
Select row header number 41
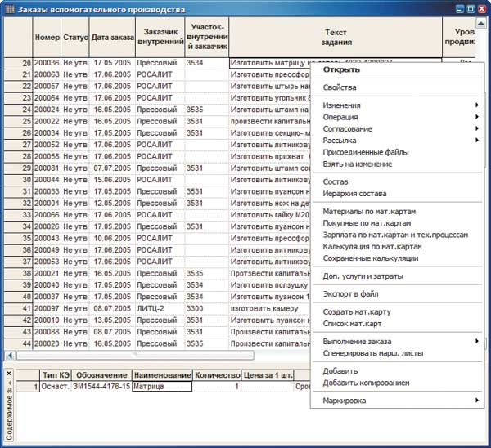point(18,309)
